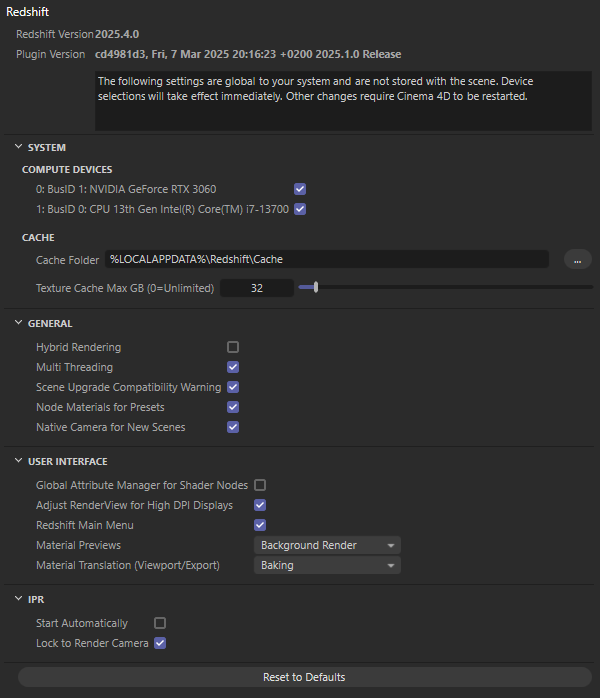The image size is (600, 698).
Task: Click the Cache Folder path field
Action: [x=327, y=260]
